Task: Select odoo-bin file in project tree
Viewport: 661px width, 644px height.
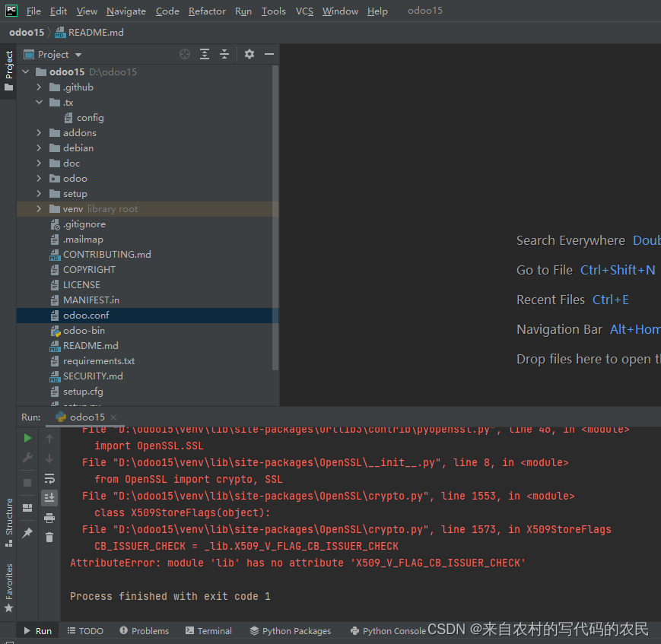Action: pyautogui.click(x=84, y=331)
